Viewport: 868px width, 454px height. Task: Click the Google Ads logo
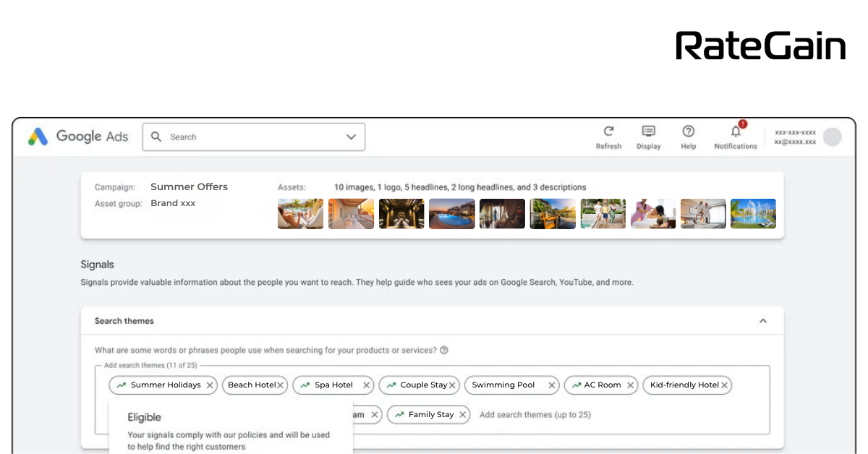(x=78, y=137)
